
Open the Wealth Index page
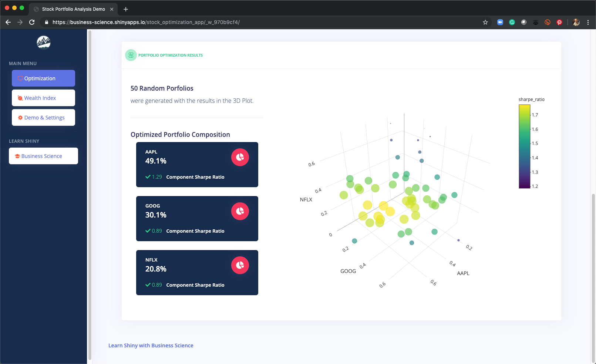click(x=43, y=98)
